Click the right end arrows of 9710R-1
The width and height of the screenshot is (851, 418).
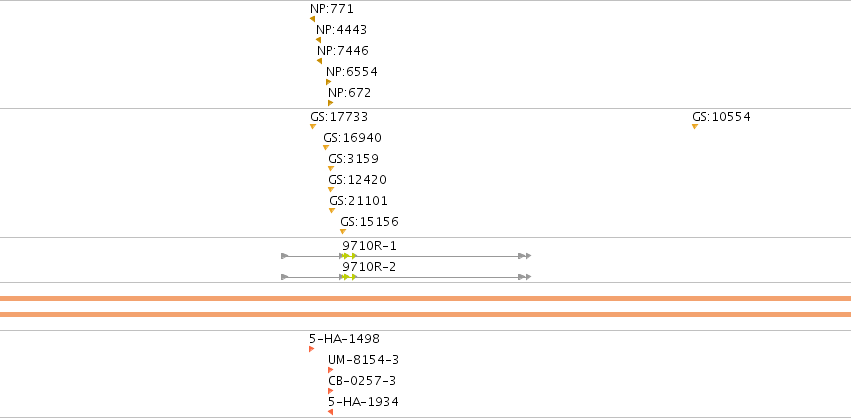click(525, 256)
